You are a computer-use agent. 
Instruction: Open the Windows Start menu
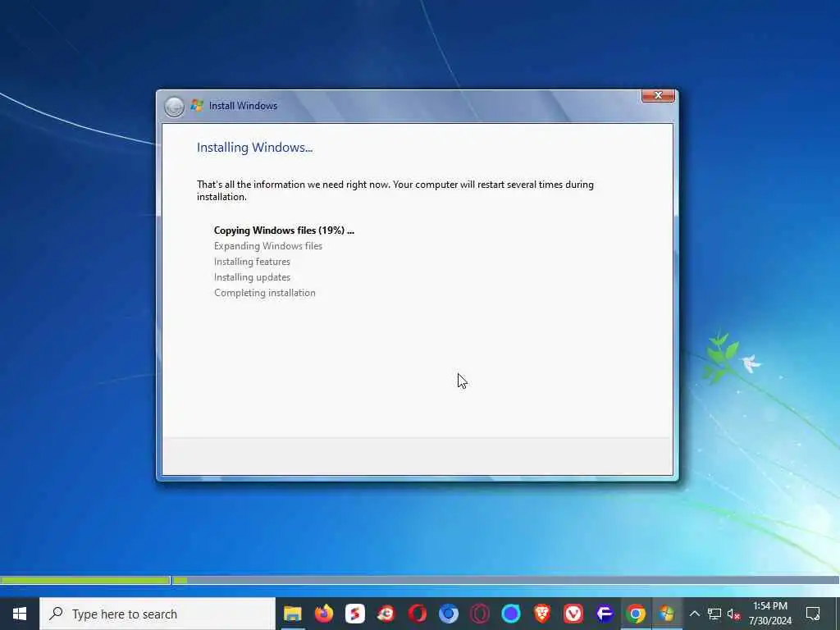[x=20, y=614]
